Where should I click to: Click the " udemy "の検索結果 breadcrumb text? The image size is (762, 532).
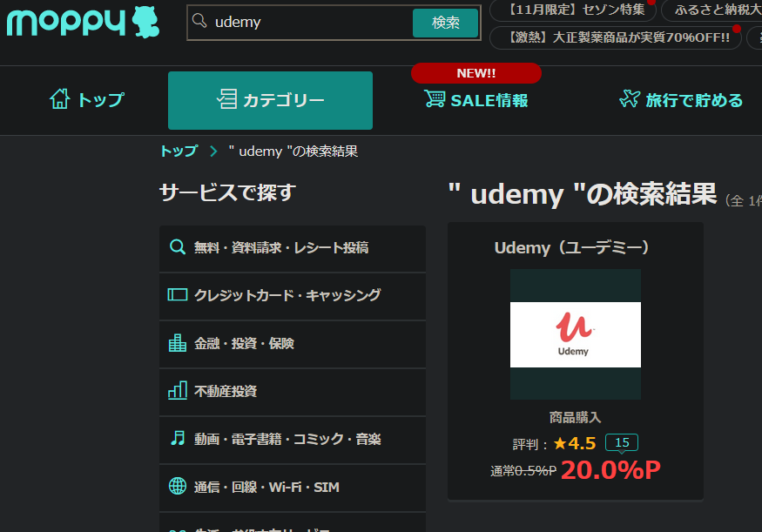(x=293, y=152)
